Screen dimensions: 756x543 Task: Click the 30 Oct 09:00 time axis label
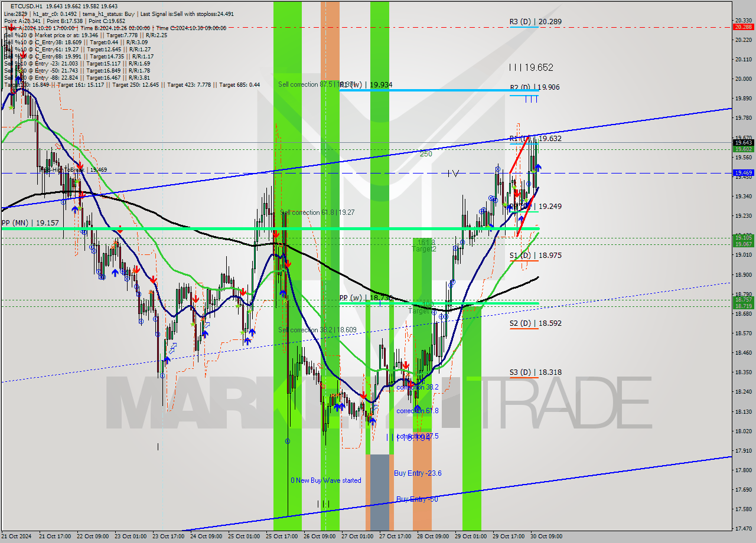[x=546, y=537]
